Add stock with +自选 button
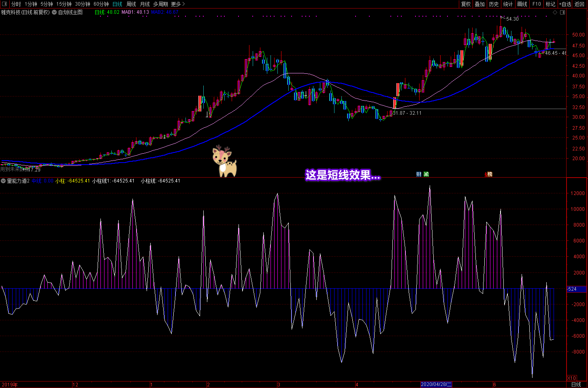588x388 pixels. [x=565, y=4]
